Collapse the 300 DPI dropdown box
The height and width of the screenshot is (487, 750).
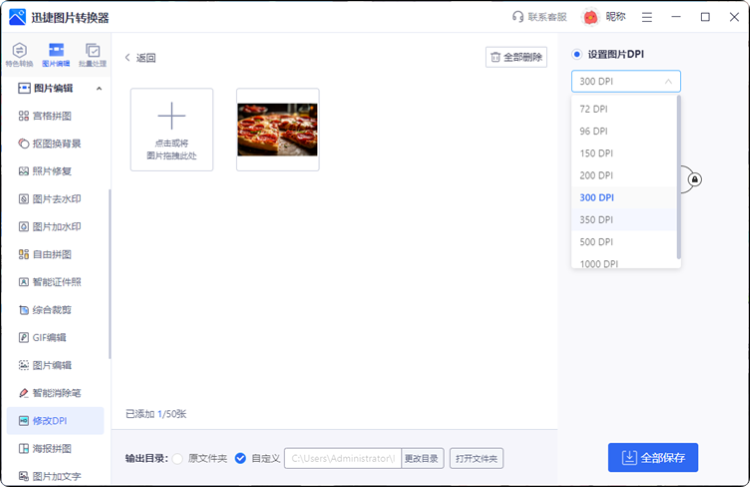tap(626, 81)
